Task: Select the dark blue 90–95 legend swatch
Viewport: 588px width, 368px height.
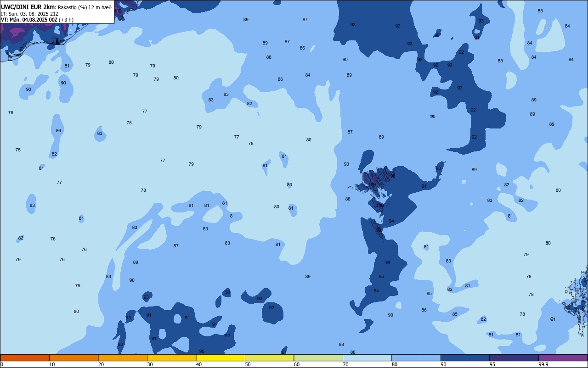Action: 465,357
